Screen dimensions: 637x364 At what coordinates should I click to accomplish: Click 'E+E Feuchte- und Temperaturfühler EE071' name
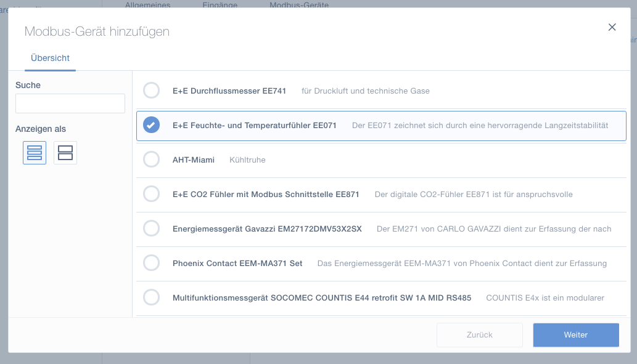click(x=255, y=126)
